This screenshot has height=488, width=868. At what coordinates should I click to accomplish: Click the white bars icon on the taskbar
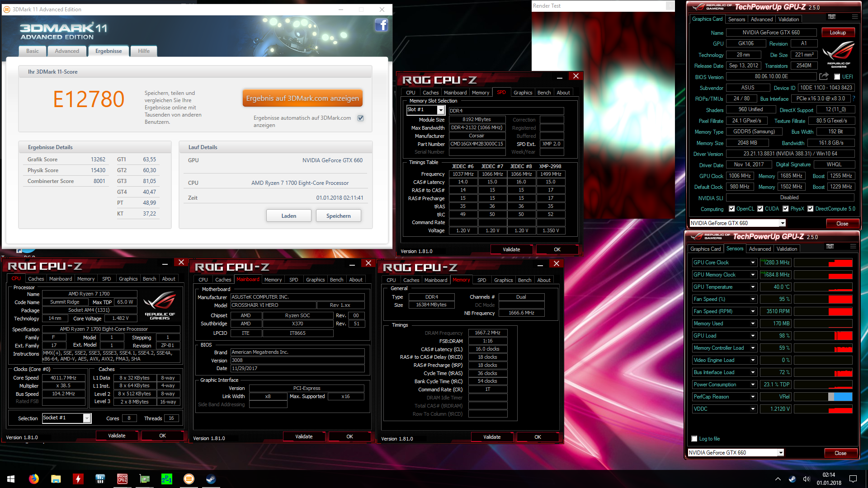tap(100, 479)
